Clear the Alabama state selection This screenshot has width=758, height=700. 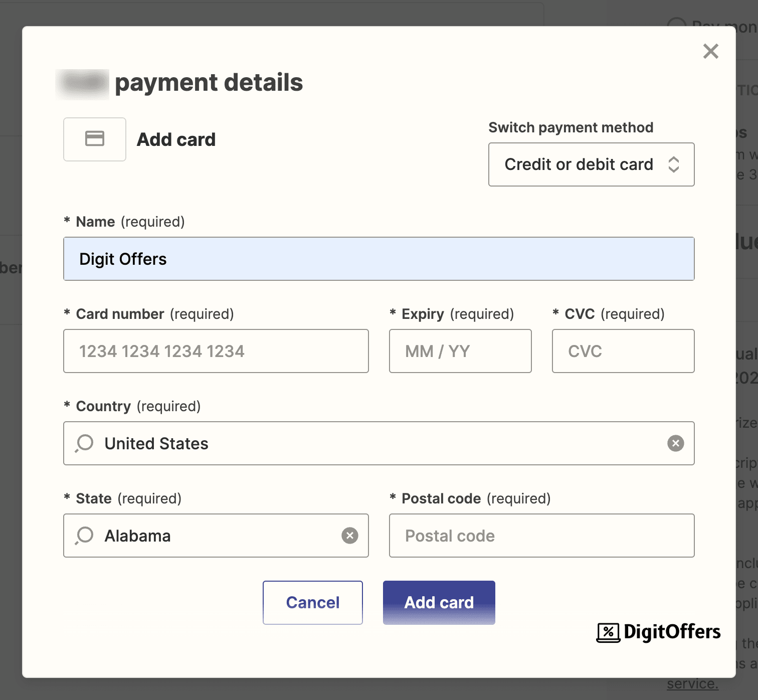(349, 536)
